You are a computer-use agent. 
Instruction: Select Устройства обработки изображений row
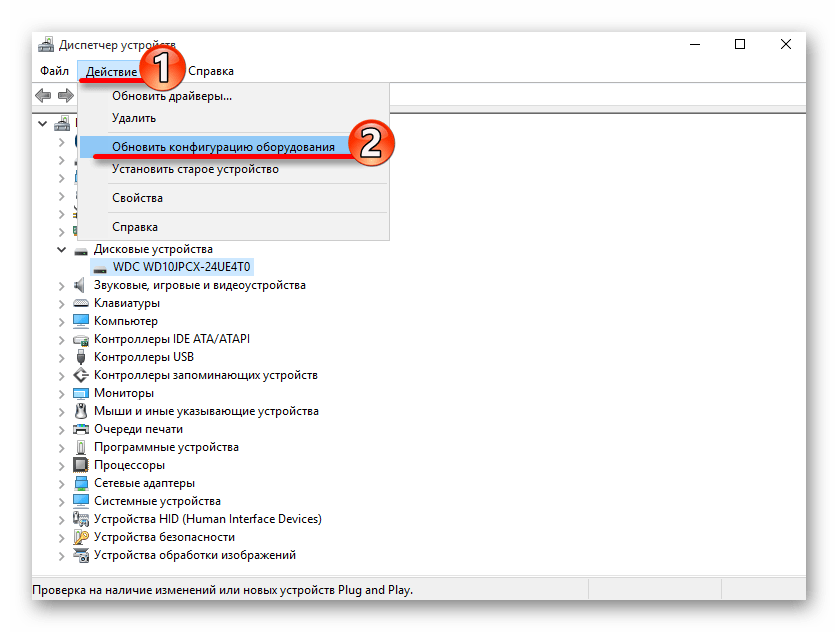coord(195,555)
